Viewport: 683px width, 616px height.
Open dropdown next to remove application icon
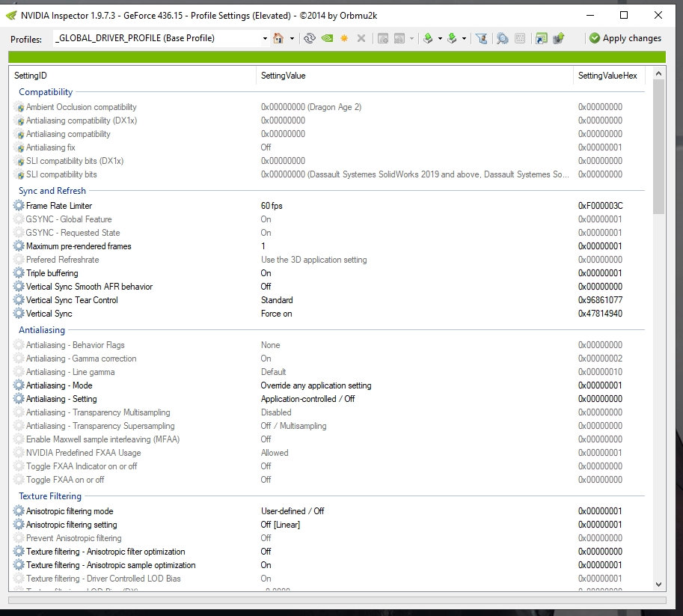point(411,39)
